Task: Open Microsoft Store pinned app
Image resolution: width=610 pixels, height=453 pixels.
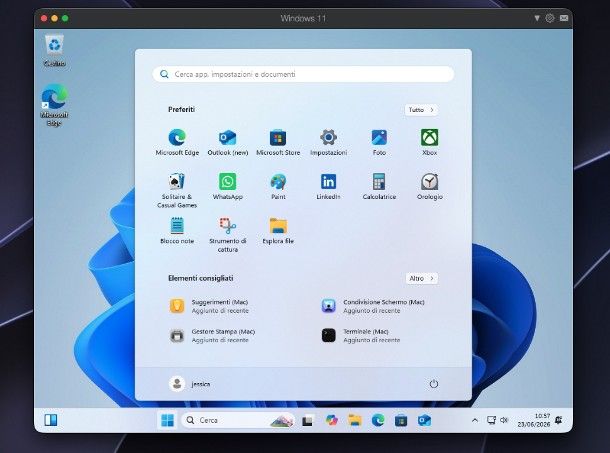Action: point(278,142)
